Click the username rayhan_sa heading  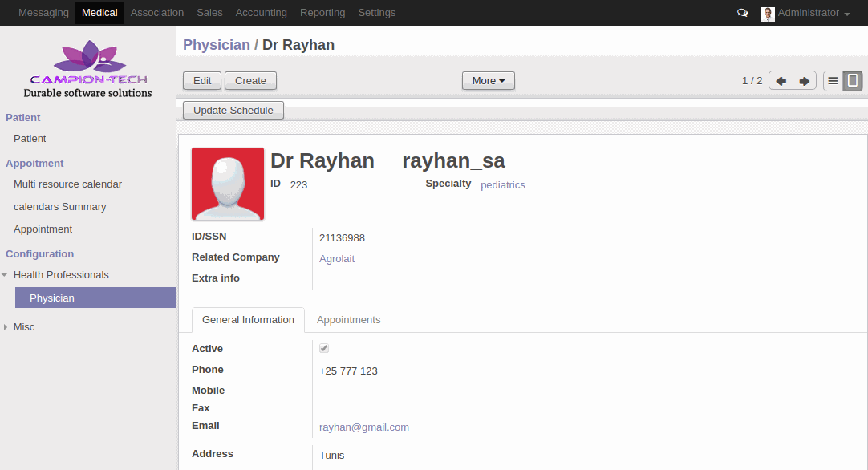(453, 160)
